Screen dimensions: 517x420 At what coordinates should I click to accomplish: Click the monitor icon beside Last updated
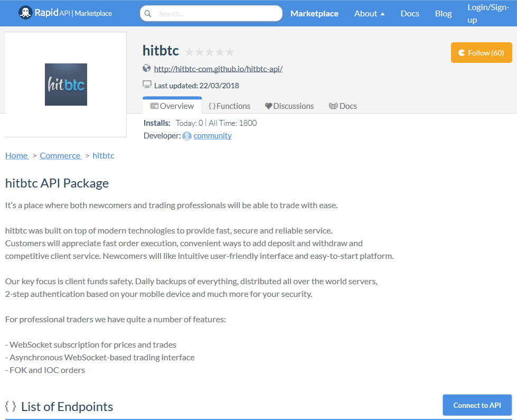(x=147, y=85)
